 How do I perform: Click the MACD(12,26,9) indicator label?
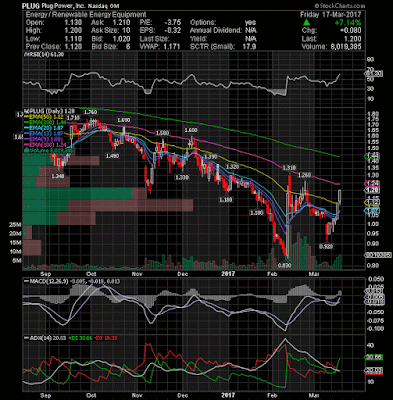tap(46, 281)
